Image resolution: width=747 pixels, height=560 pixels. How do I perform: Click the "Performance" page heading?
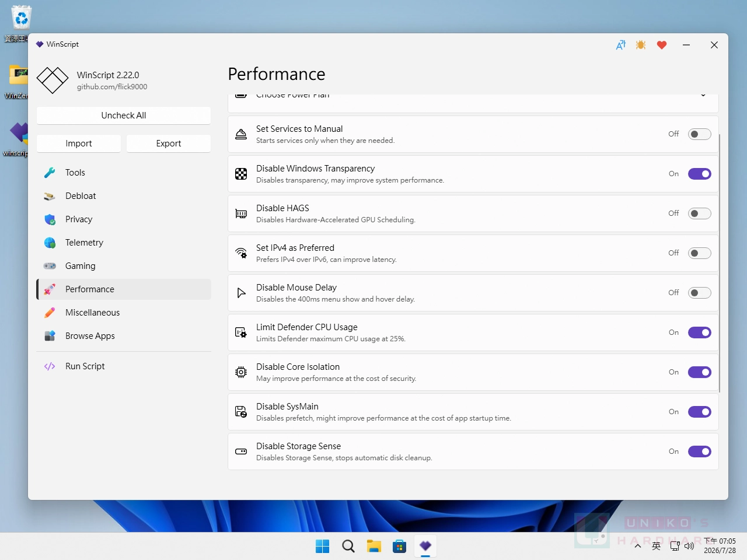[x=277, y=74]
